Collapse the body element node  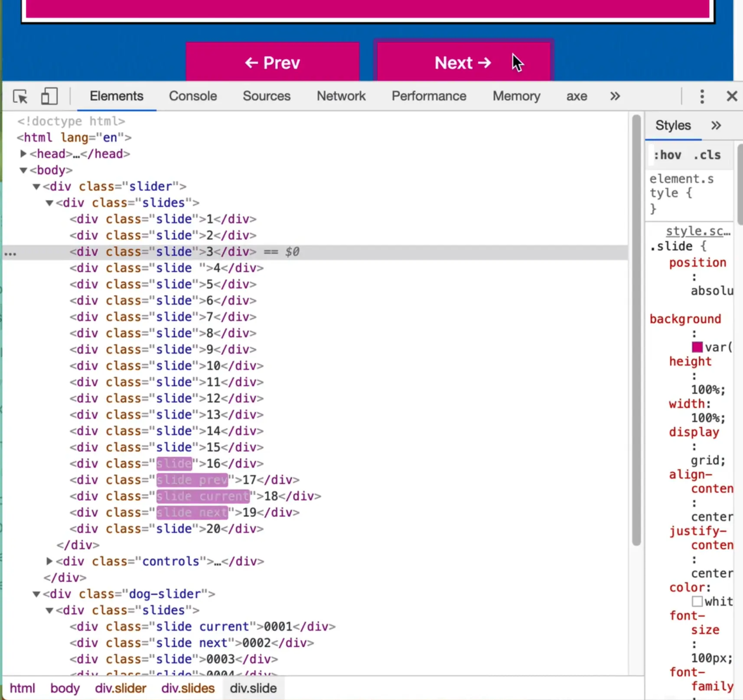coord(24,170)
